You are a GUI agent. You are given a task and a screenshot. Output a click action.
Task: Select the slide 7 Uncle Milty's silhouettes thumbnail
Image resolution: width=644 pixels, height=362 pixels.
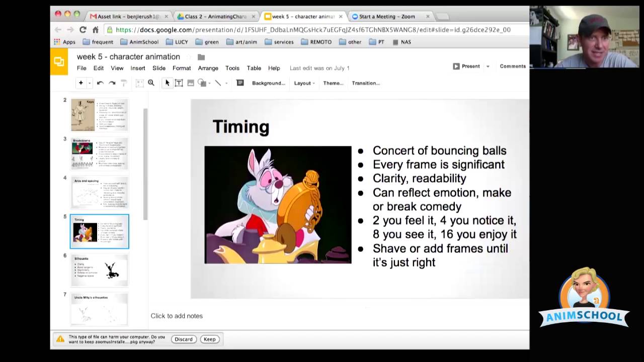100,309
